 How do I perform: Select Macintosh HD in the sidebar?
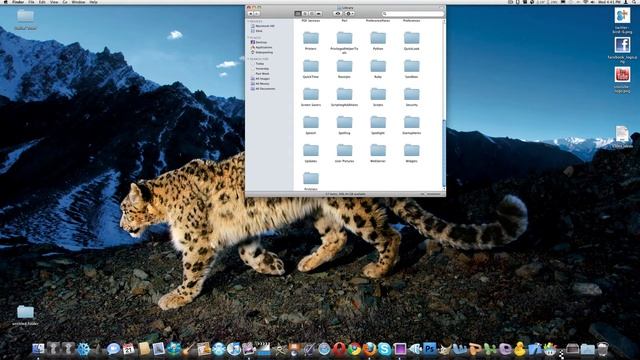click(x=262, y=26)
